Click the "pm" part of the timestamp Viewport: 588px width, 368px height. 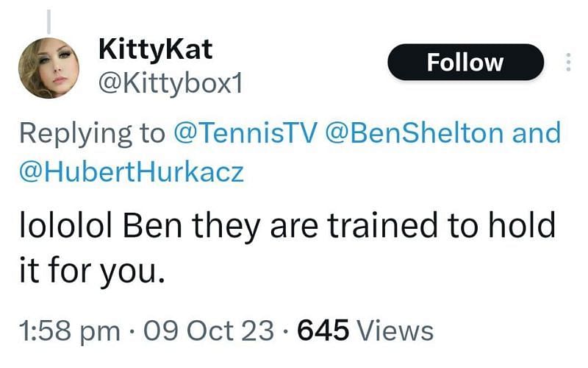pos(101,333)
